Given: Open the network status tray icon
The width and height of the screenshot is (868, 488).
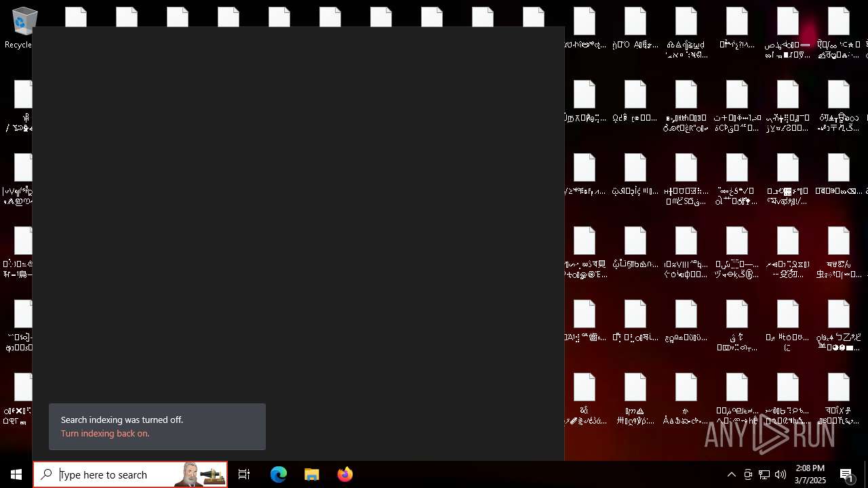Looking at the screenshot, I should pyautogui.click(x=764, y=474).
